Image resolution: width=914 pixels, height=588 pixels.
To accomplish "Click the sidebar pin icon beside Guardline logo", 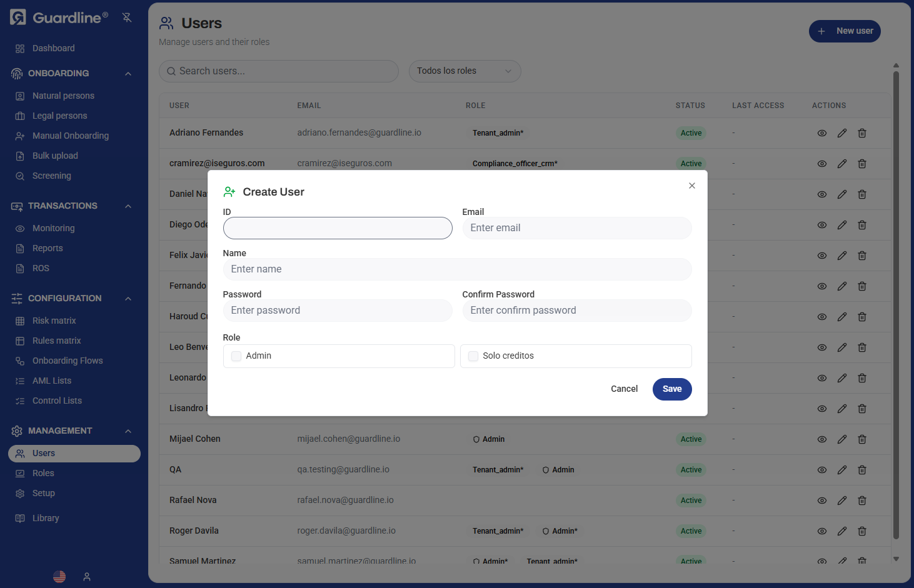I will (127, 17).
